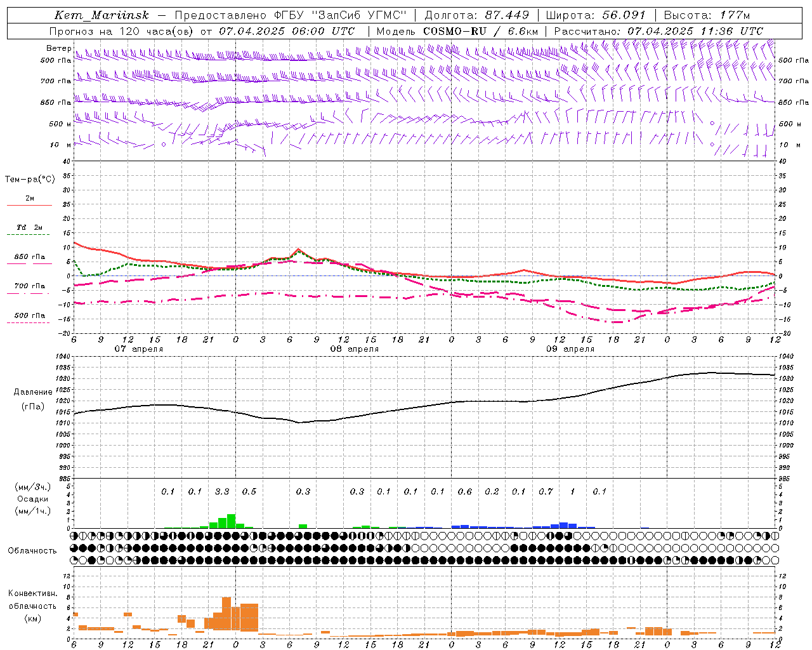Click the '0.6' precipitation value
The width and height of the screenshot is (812, 650).
click(x=465, y=491)
